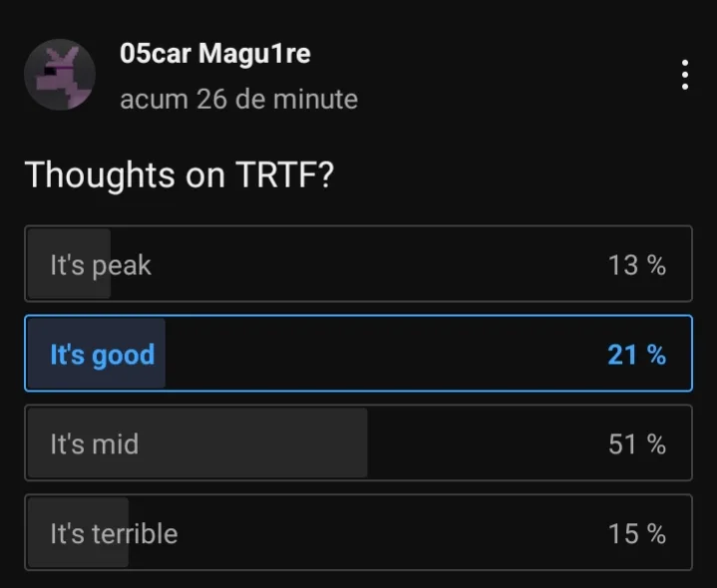
Task: Visit the 05car Magu1re channel name
Action: point(215,53)
